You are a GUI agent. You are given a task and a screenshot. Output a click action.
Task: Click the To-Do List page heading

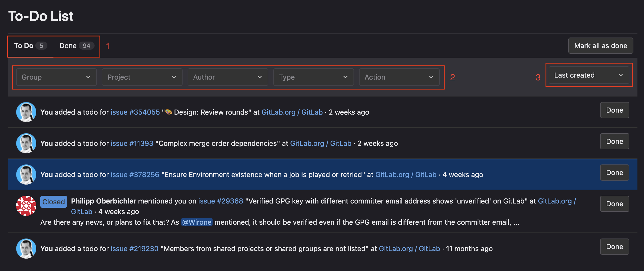coord(41,16)
